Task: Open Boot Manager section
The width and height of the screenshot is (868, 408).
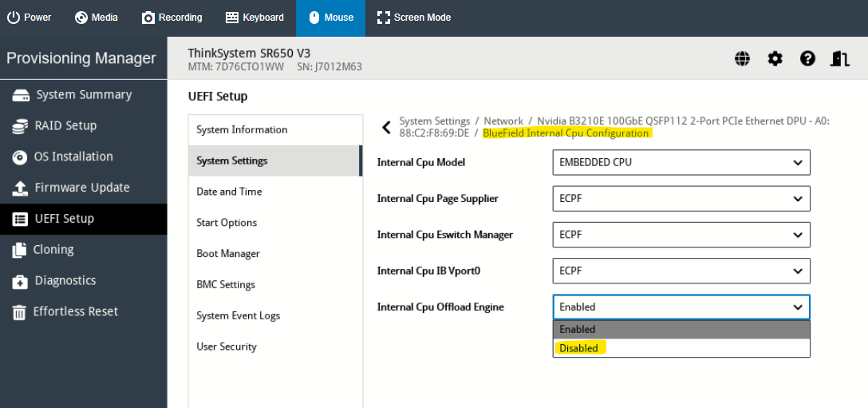Action: (275, 254)
